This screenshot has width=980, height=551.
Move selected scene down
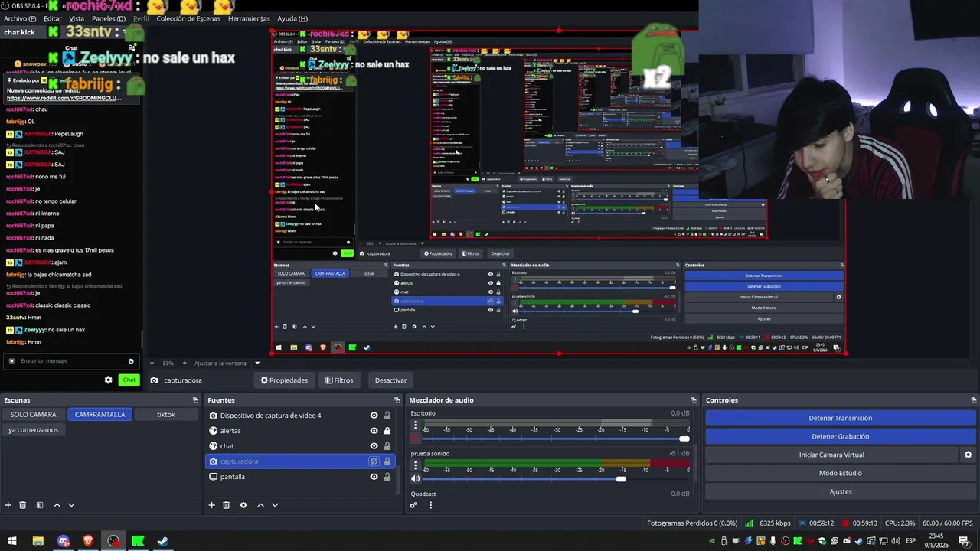pos(71,505)
